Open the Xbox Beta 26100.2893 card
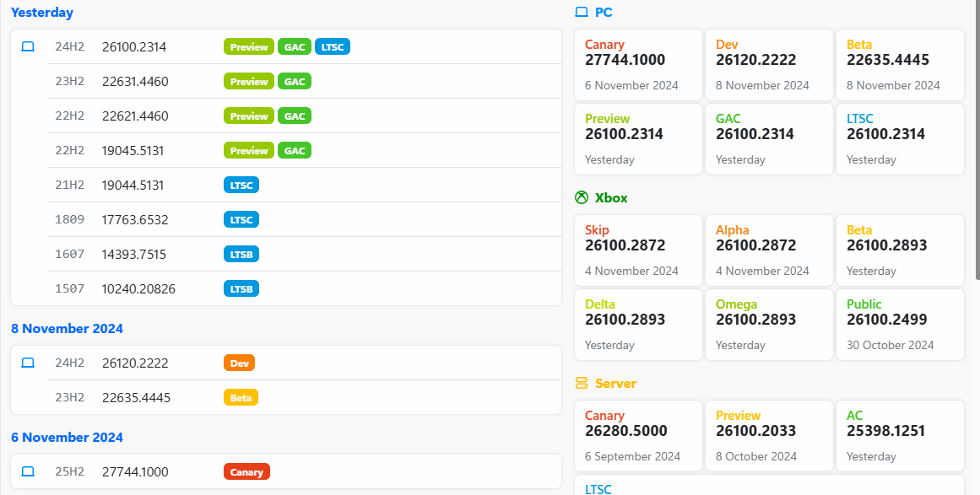Viewport: 980px width, 495px height. 900,250
